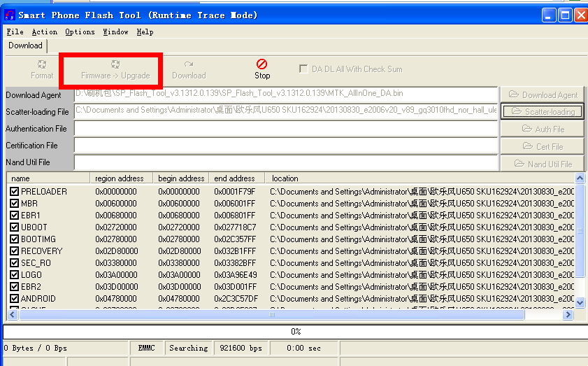
Task: Click the region address column header
Action: pyautogui.click(x=122, y=178)
